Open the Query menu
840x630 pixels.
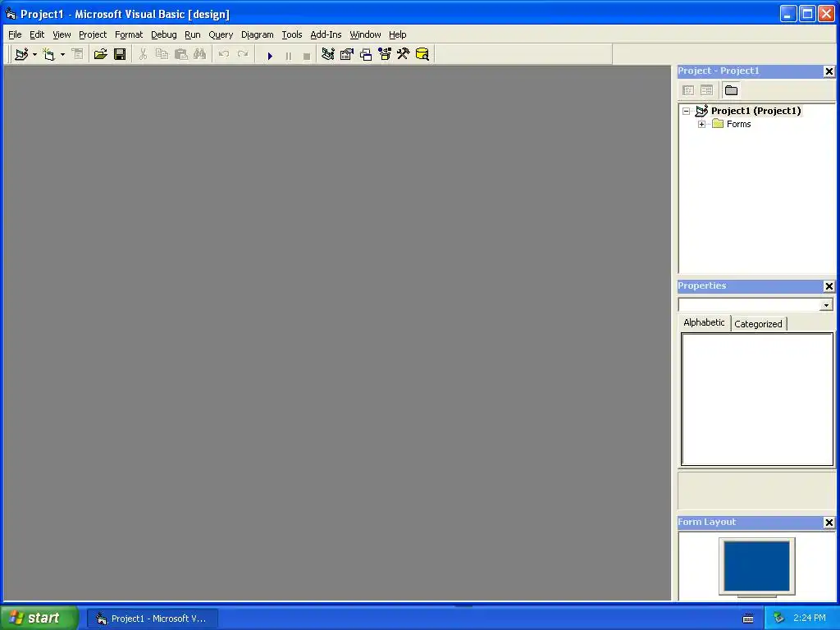(x=221, y=34)
